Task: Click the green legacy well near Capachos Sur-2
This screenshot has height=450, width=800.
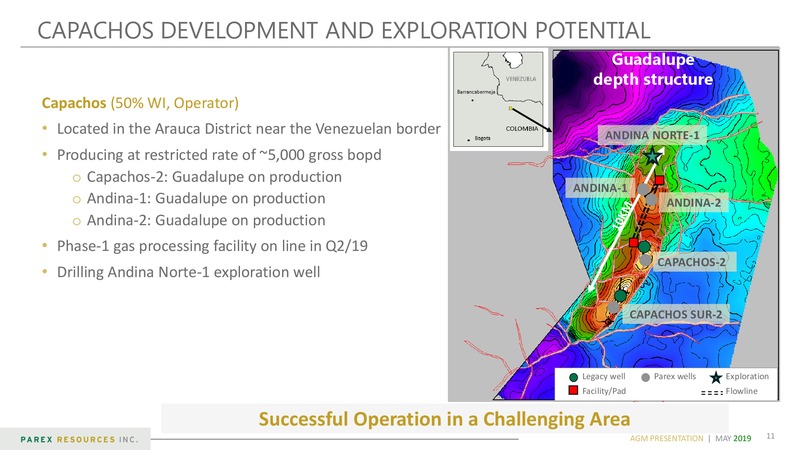Action: point(620,295)
